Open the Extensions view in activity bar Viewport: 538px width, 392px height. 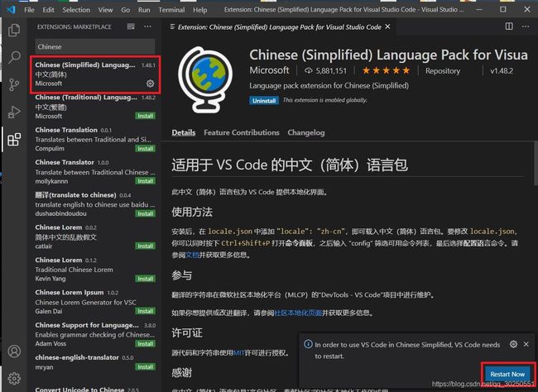[14, 139]
